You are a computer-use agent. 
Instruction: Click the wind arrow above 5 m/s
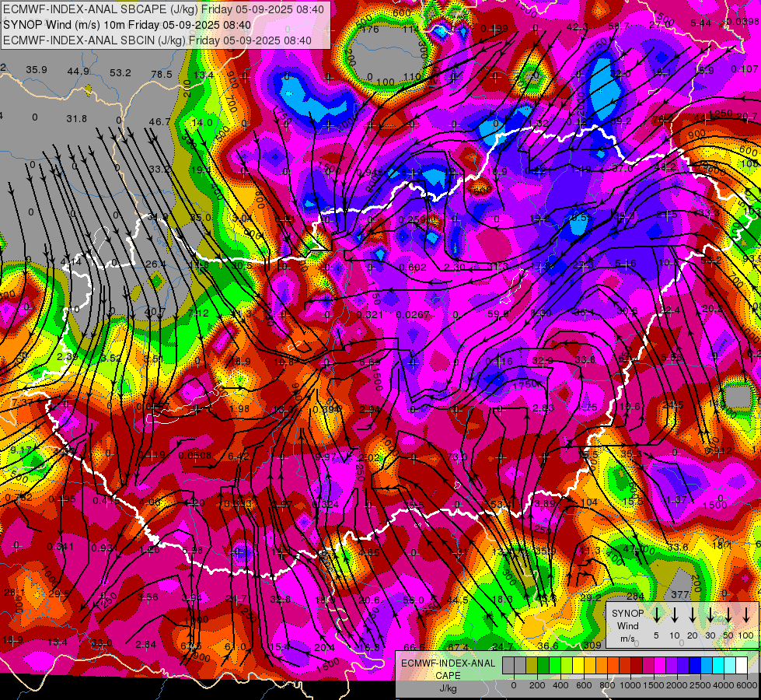(x=657, y=614)
